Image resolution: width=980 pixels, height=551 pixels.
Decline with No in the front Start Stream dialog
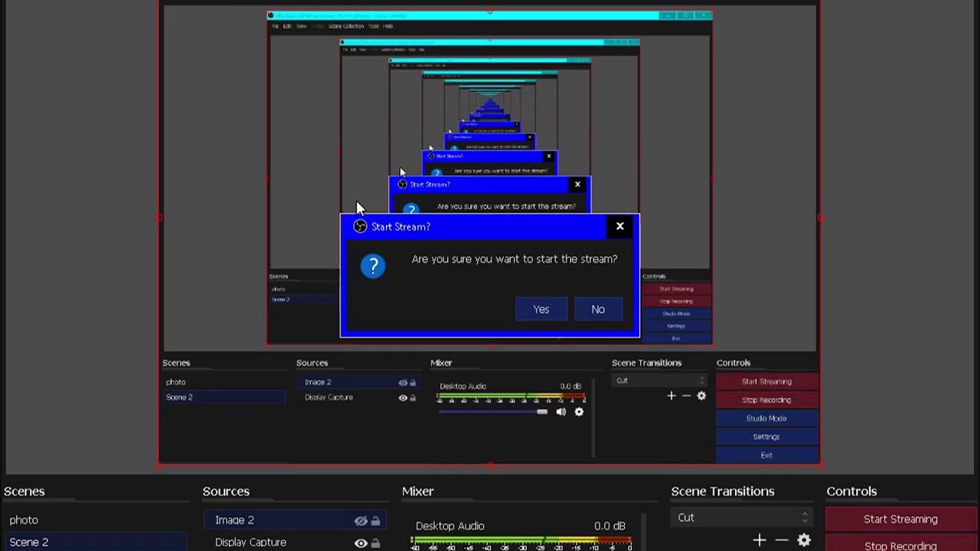click(598, 309)
